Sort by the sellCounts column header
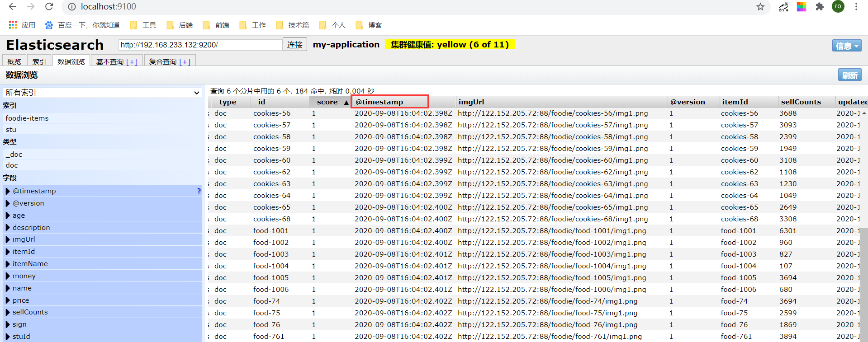This screenshot has height=342, width=868. (x=806, y=102)
